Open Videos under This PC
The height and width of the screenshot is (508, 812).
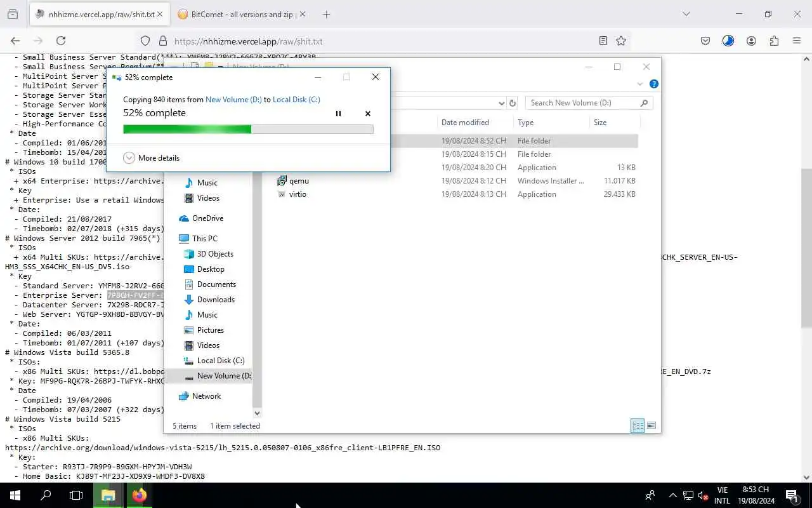pos(208,345)
